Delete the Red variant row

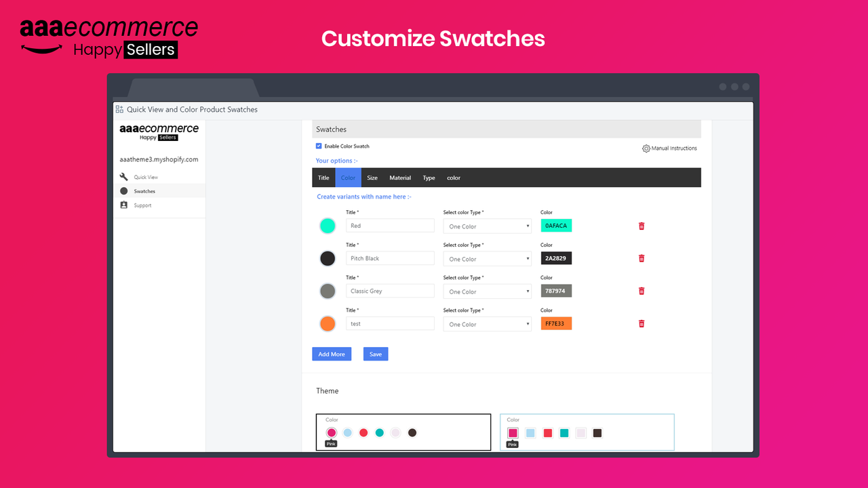pyautogui.click(x=642, y=226)
